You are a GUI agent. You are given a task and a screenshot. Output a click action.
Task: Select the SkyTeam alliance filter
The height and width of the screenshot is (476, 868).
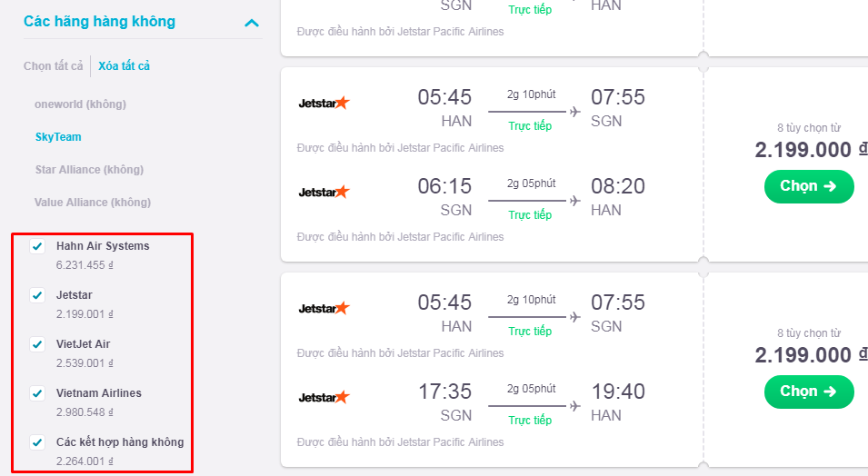pos(58,136)
